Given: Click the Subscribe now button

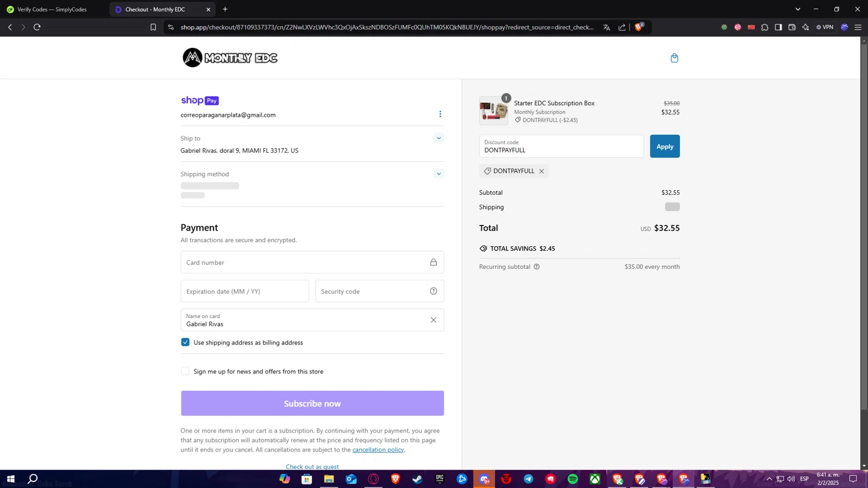Looking at the screenshot, I should pos(312,404).
